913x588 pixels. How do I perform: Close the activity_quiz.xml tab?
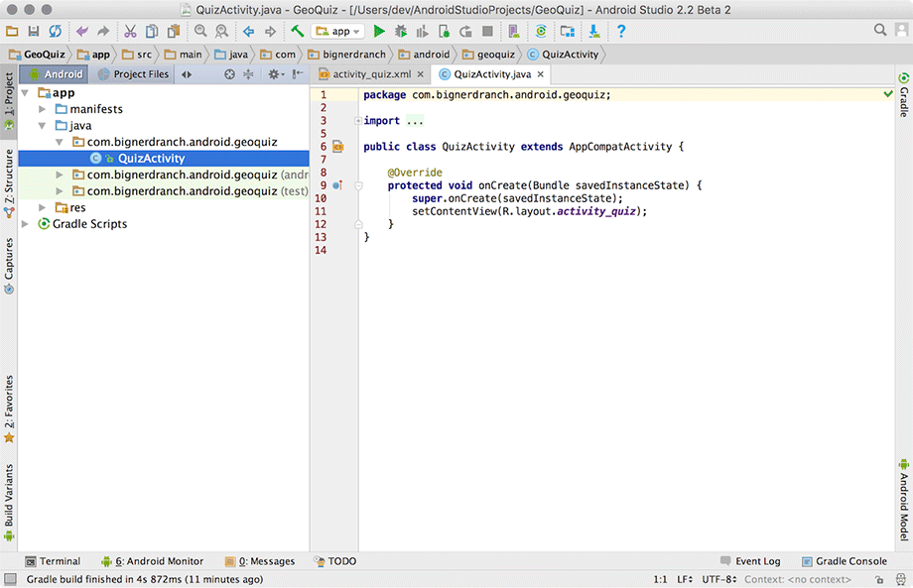click(421, 74)
